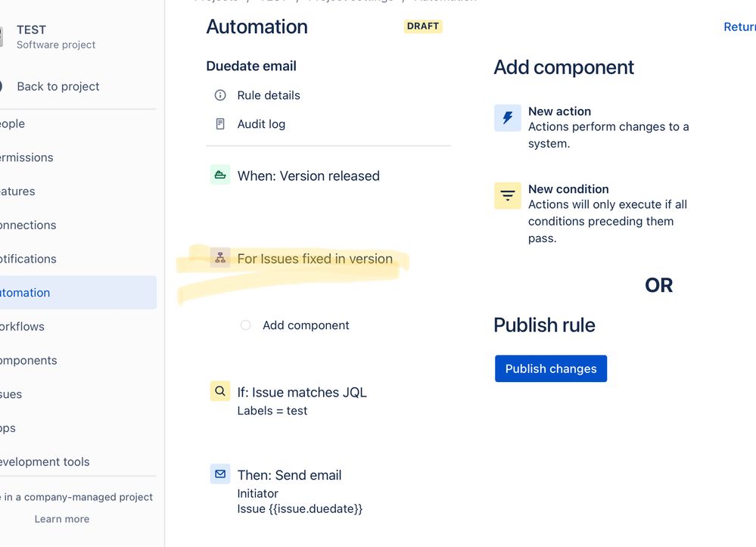Click the 'Initiator' recipient text
The width and height of the screenshot is (756, 547).
(257, 493)
